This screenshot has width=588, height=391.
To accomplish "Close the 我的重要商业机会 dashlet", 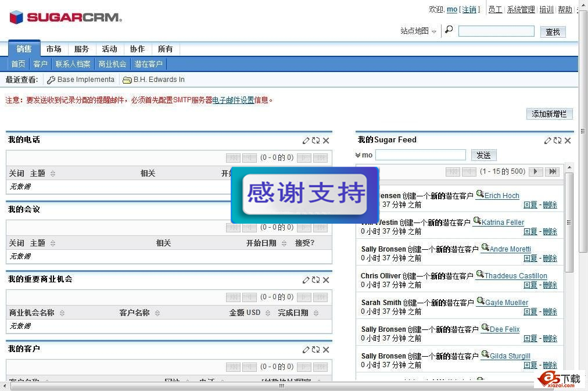I will 326,280.
